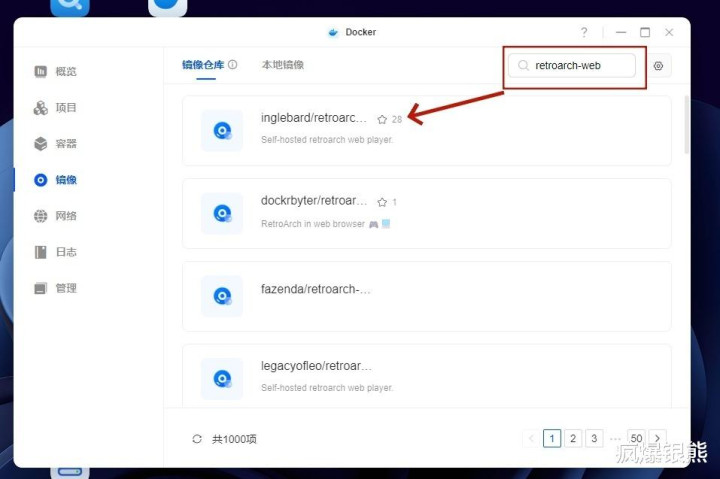Click the star icon with 28

(x=382, y=119)
